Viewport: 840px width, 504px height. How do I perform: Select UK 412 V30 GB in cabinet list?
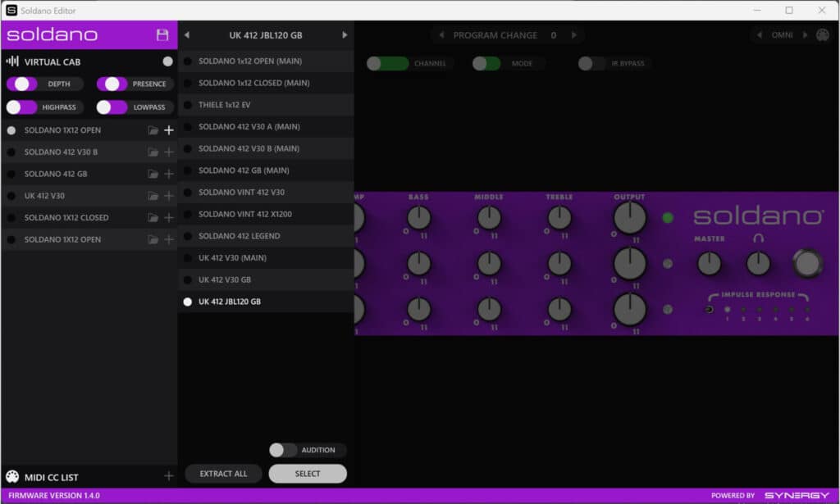pos(266,279)
